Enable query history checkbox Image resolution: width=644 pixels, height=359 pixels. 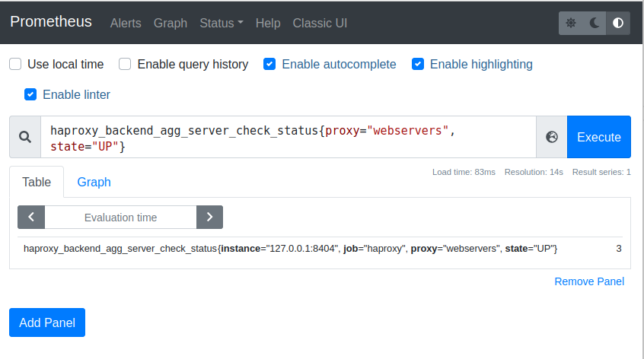(125, 64)
